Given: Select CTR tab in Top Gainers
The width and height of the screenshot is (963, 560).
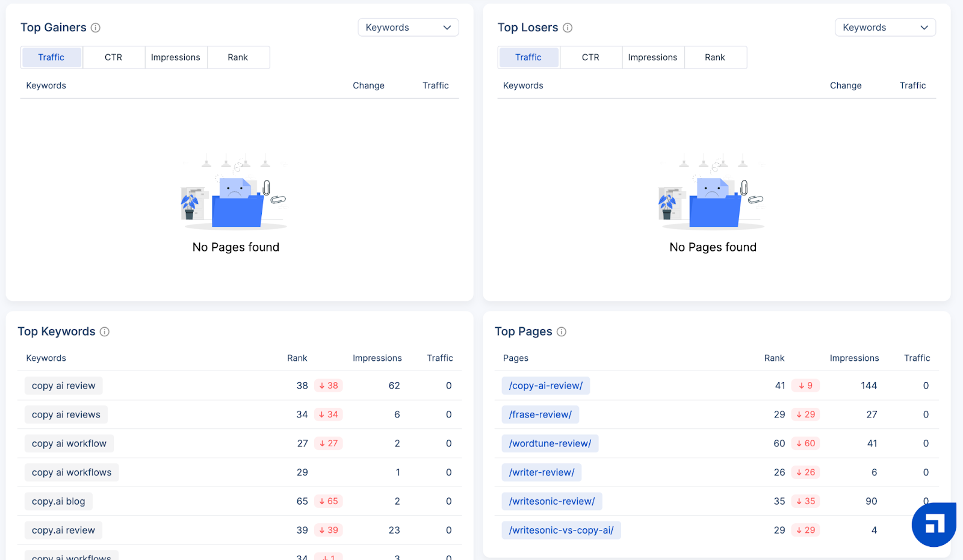Looking at the screenshot, I should [113, 57].
